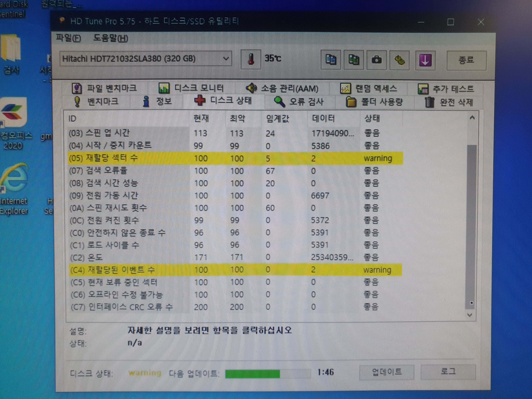The height and width of the screenshot is (399, 532).
Task: Click the 종료 exit button
Action: click(x=466, y=60)
